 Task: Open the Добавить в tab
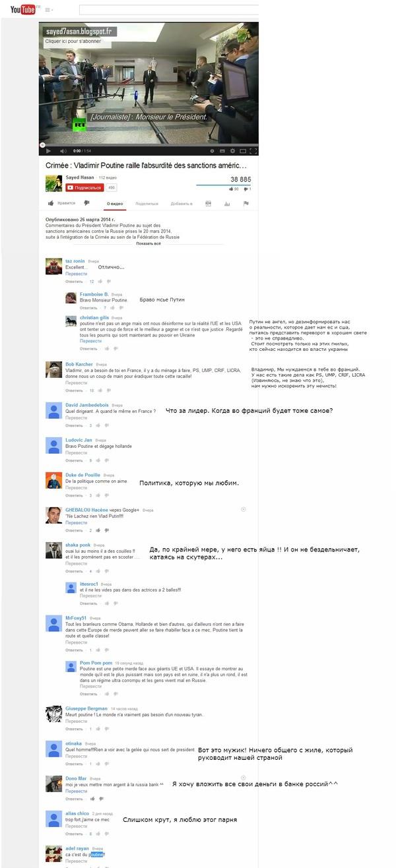tap(181, 204)
